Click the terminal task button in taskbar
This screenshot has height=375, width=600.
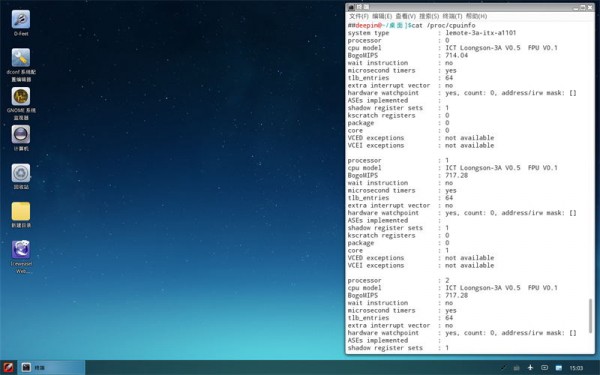point(52,368)
